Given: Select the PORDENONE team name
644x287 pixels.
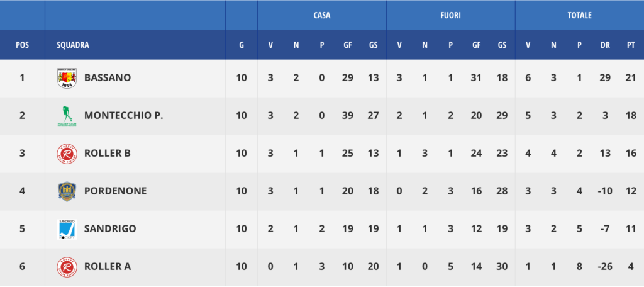Looking at the screenshot, I should click(x=115, y=191).
